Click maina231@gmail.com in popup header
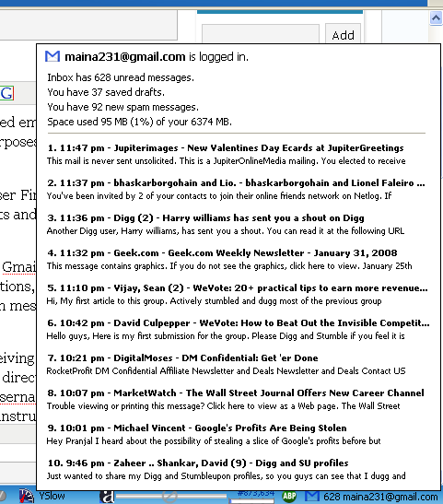The image size is (443, 504). 125,57
